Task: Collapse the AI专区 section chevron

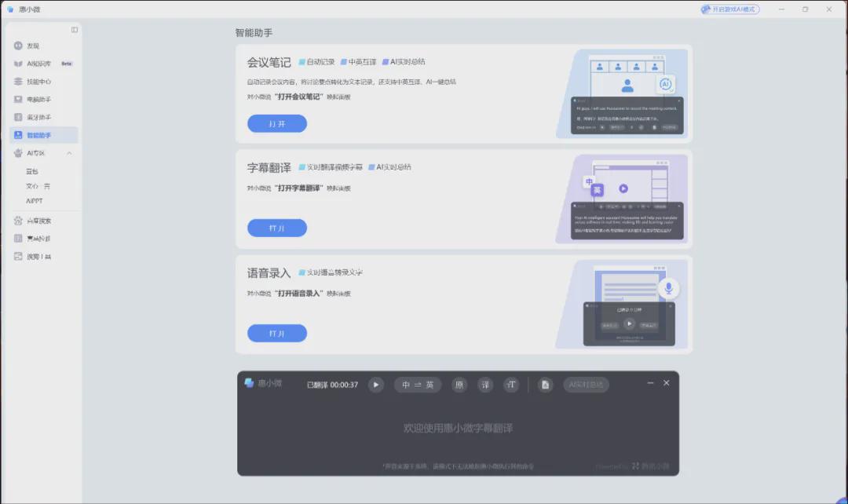Action: 69,153
